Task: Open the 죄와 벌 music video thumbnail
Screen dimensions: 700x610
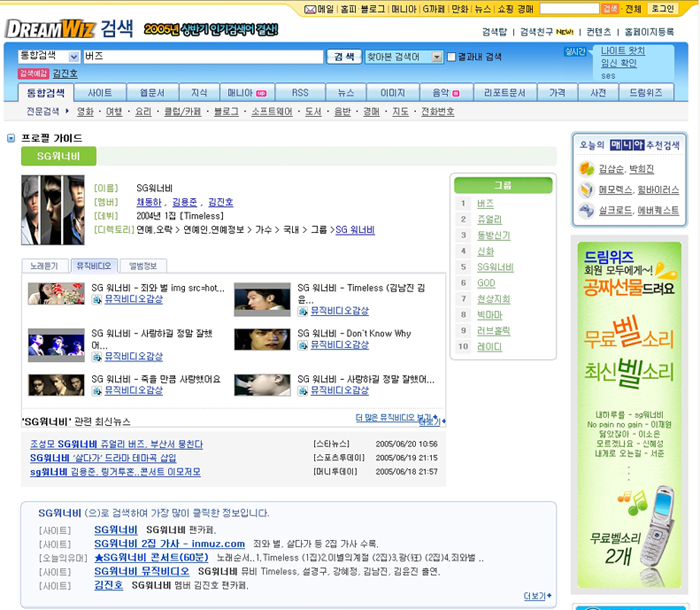Action: click(56, 293)
